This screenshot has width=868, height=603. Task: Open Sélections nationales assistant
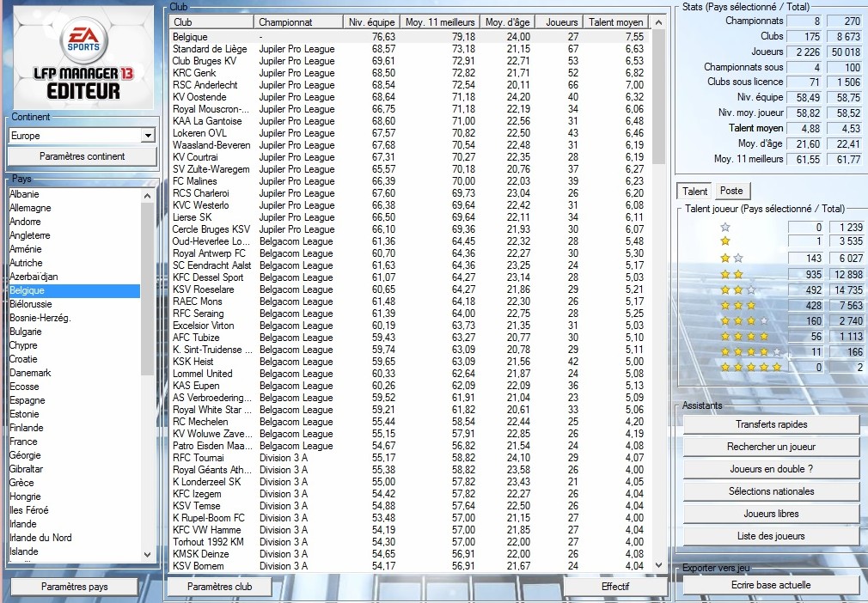click(x=771, y=491)
